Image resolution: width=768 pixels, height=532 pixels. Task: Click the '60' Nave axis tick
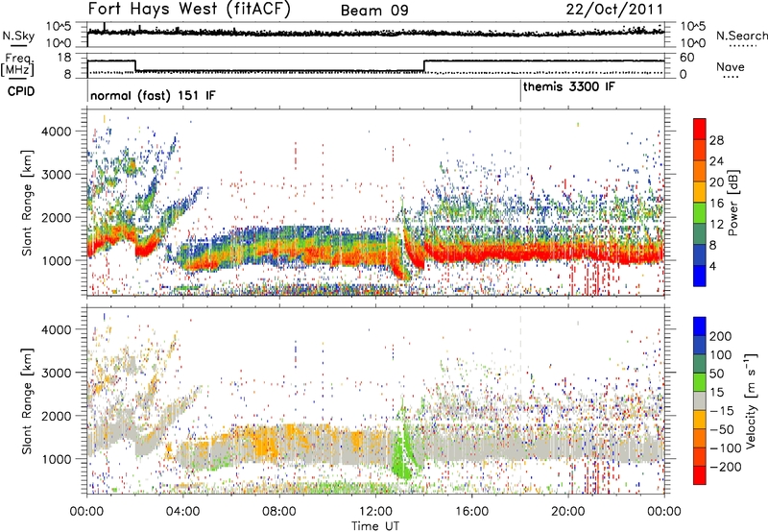(x=687, y=58)
